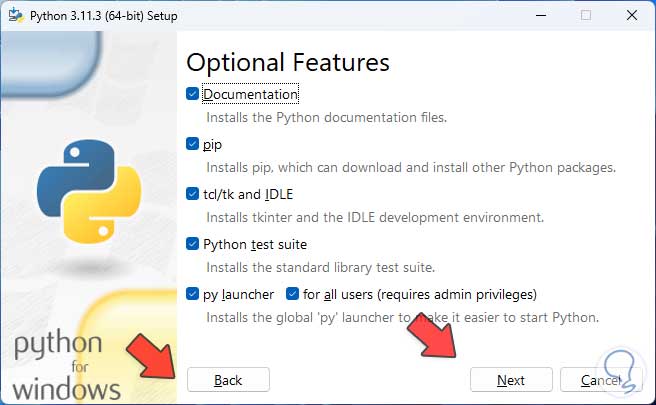Click the Python Setup title bar icon
Image resolution: width=656 pixels, height=405 pixels.
pos(14,15)
